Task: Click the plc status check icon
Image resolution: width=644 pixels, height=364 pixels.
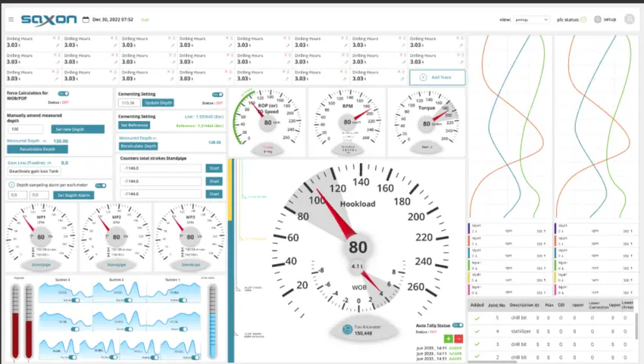Action: click(583, 19)
